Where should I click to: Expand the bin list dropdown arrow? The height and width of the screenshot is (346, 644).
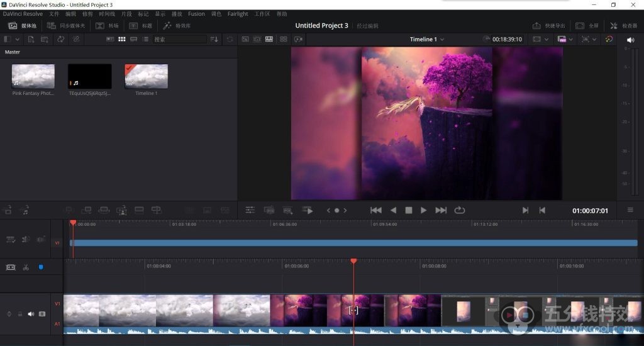coord(17,40)
